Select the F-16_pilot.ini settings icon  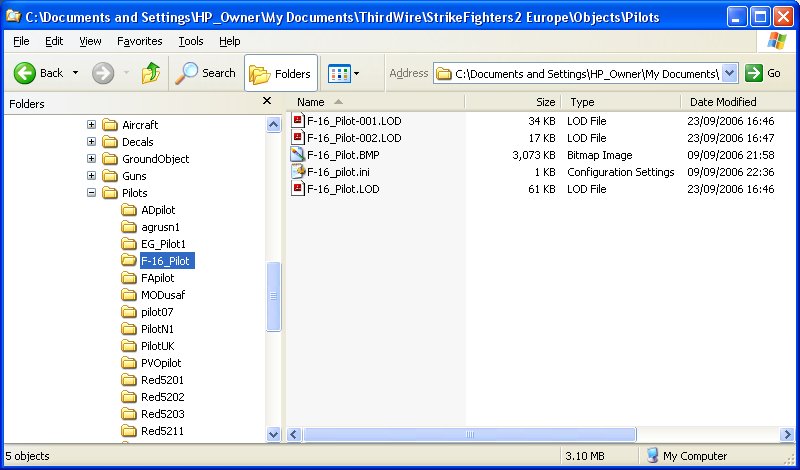coord(297,171)
